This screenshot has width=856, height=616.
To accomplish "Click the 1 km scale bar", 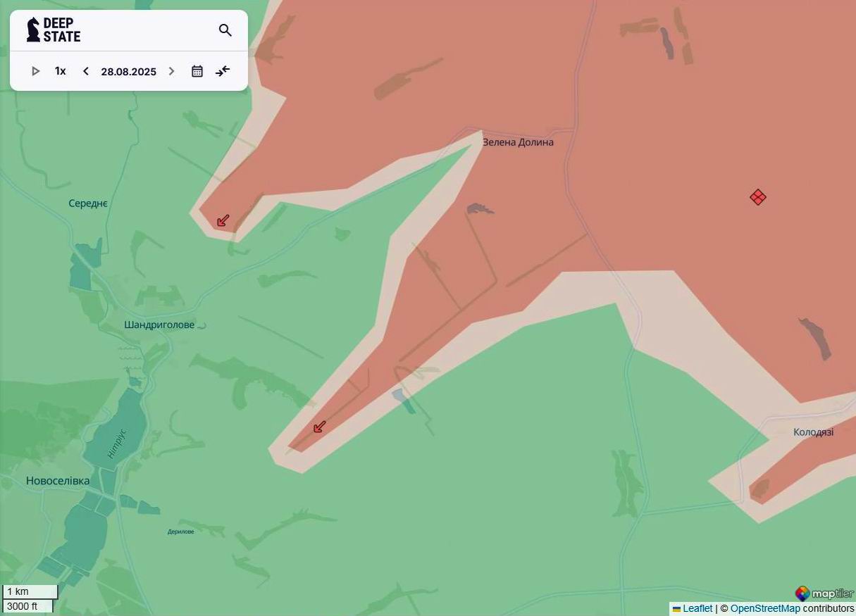I will coord(30,591).
